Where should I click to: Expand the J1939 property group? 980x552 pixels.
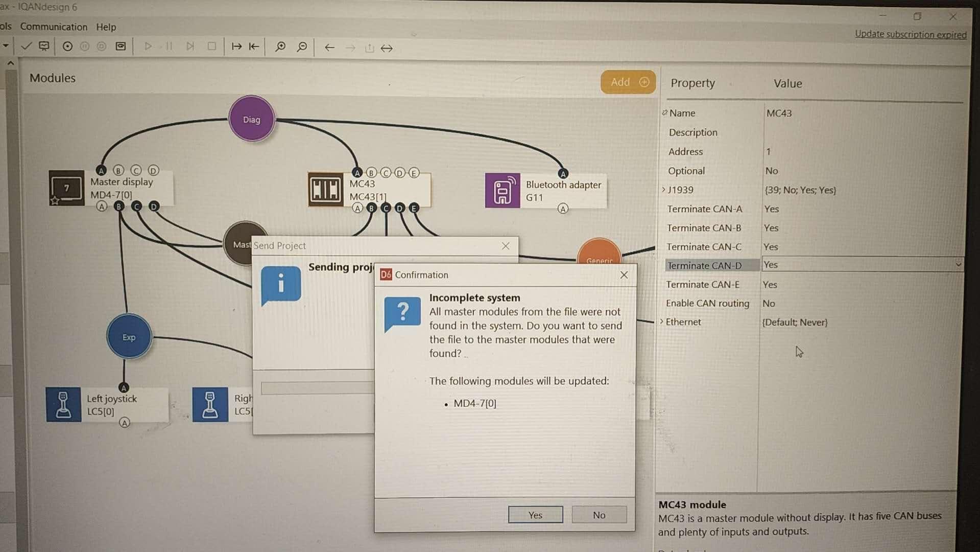click(663, 190)
